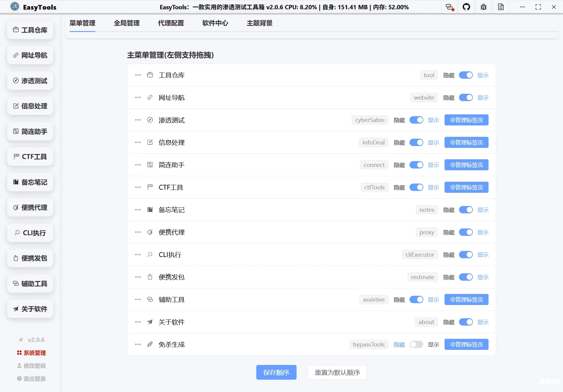Select the CTF工具 sidebar icon

16,156
